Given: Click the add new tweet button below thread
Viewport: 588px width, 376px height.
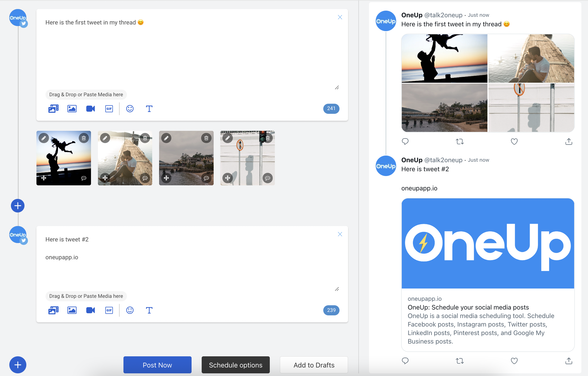Looking at the screenshot, I should pos(18,365).
